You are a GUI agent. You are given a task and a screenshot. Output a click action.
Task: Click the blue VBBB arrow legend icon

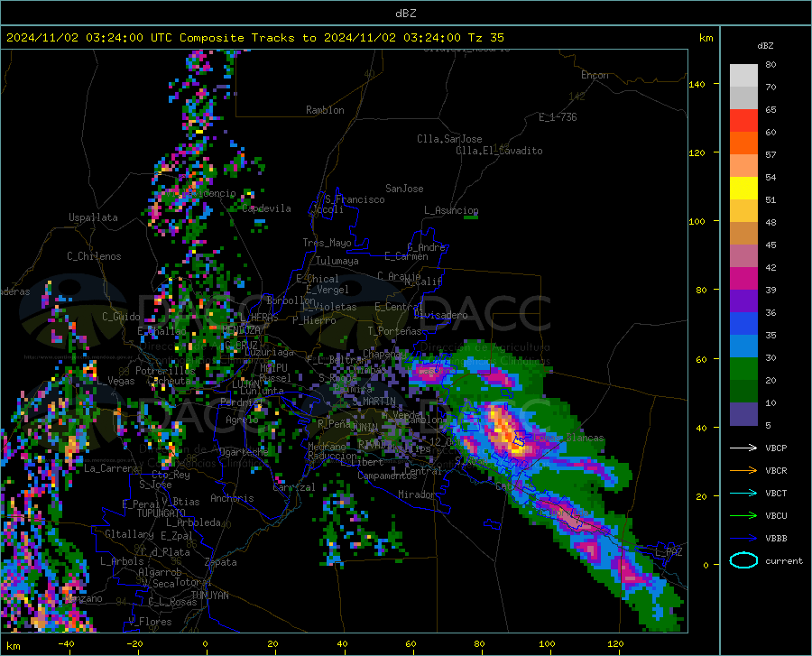743,538
